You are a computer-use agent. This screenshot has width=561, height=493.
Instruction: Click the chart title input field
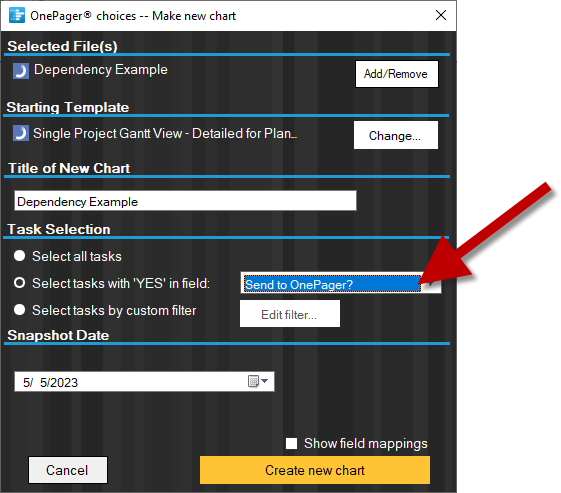tap(185, 201)
